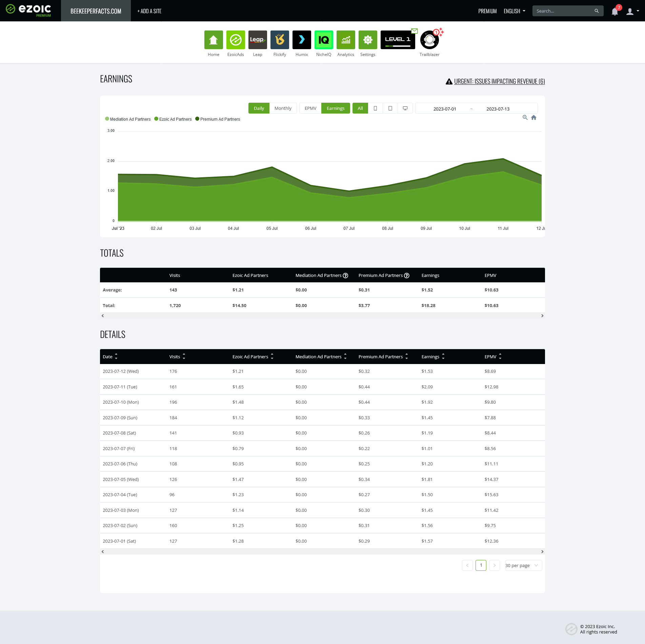This screenshot has width=645, height=644.
Task: Filter by desktop device
Action: (x=405, y=108)
